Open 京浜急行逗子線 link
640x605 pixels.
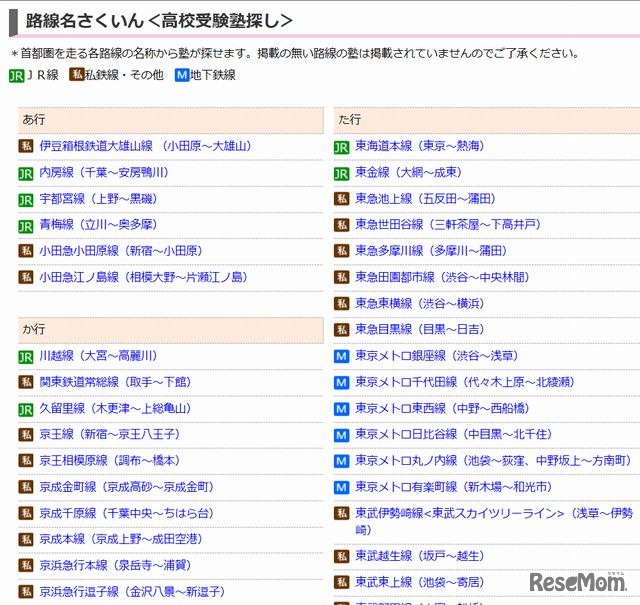click(132, 592)
